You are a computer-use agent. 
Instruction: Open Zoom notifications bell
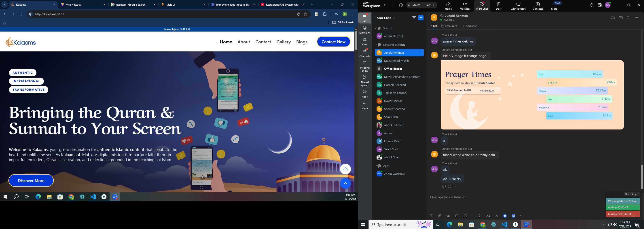coord(591,5)
